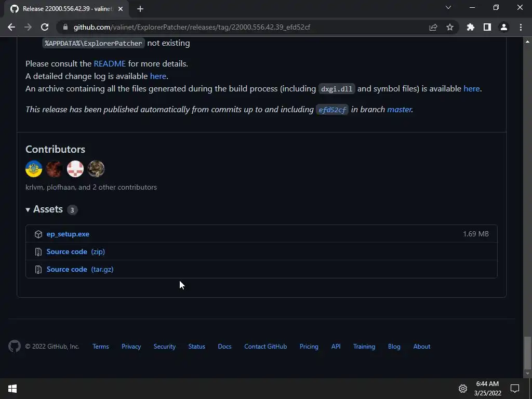
Task: Open commit efd52cf link
Action: click(332, 110)
